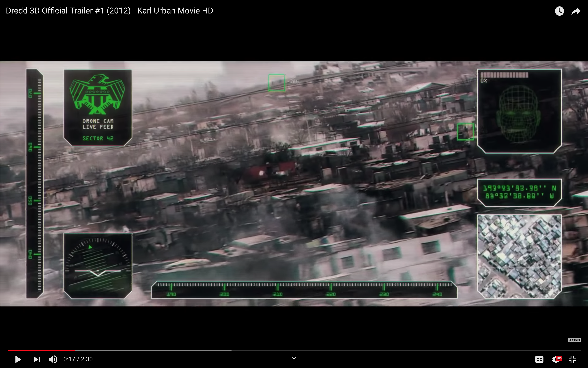Click the green coordinates readout panel
The width and height of the screenshot is (588, 368).
pos(519,192)
